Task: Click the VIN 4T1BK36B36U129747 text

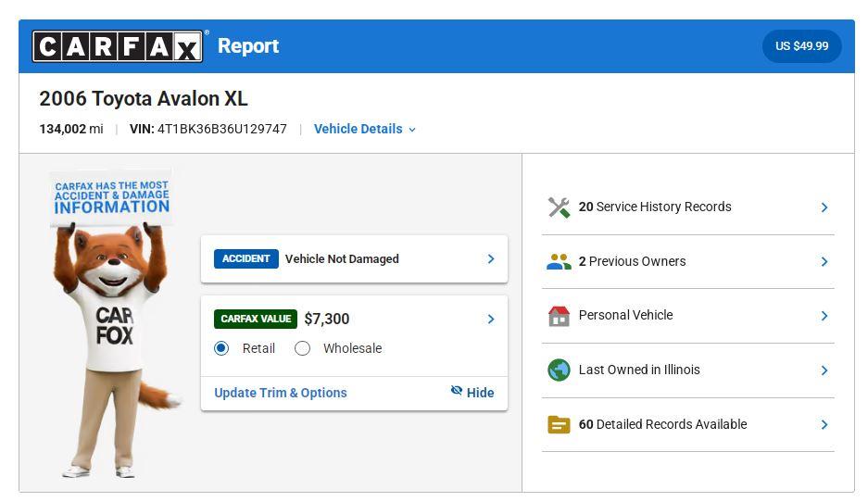Action: pos(208,129)
